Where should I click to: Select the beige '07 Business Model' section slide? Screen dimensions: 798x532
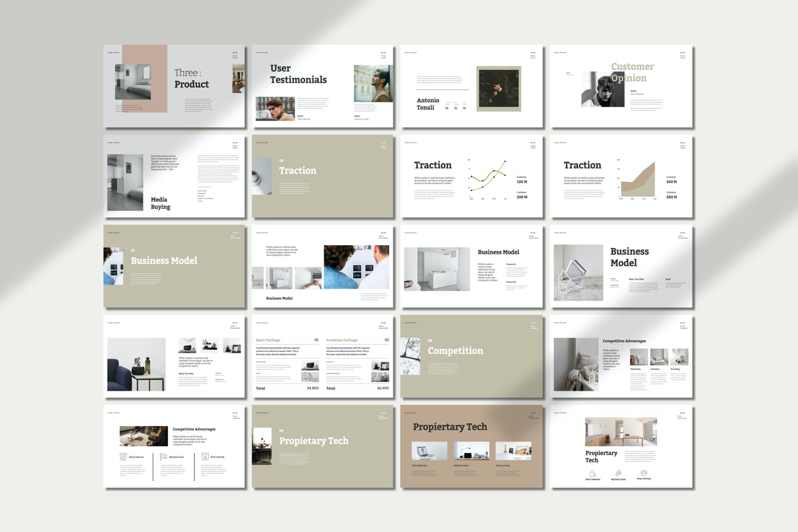(174, 266)
